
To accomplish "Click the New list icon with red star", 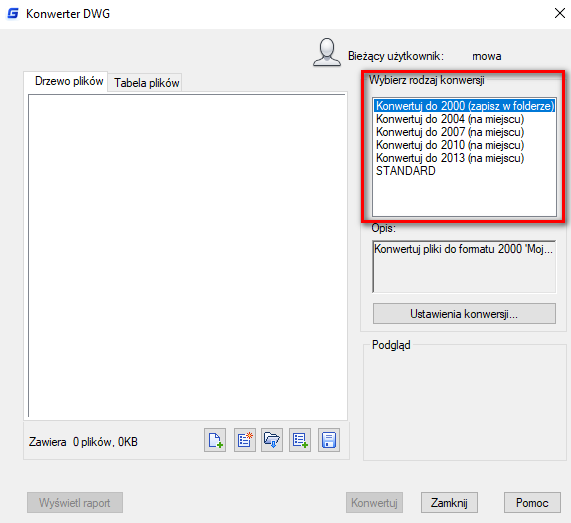I will (x=244, y=440).
